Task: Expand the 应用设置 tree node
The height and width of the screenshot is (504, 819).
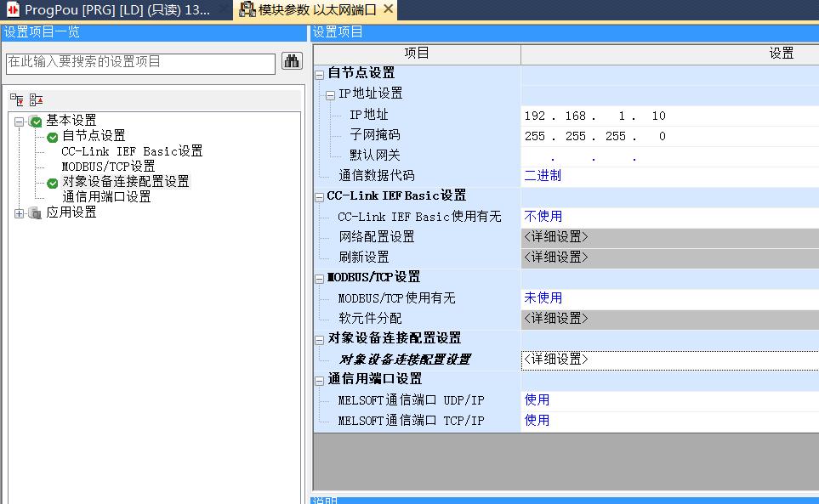Action: tap(20, 213)
